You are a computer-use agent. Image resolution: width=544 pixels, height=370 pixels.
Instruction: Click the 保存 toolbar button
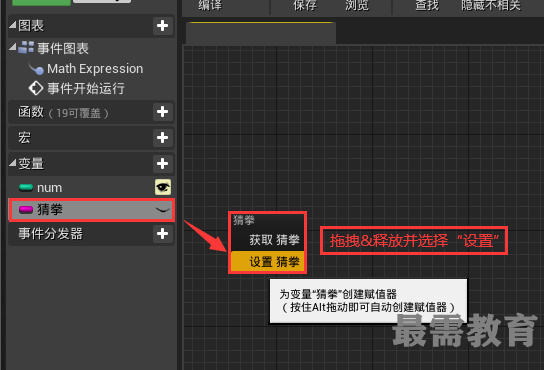click(x=305, y=5)
